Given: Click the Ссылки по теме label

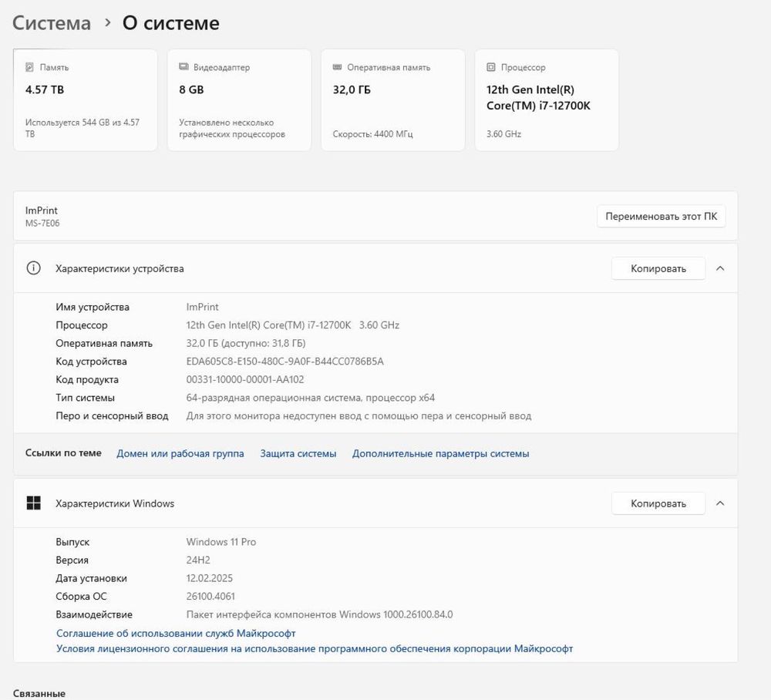Looking at the screenshot, I should [63, 453].
